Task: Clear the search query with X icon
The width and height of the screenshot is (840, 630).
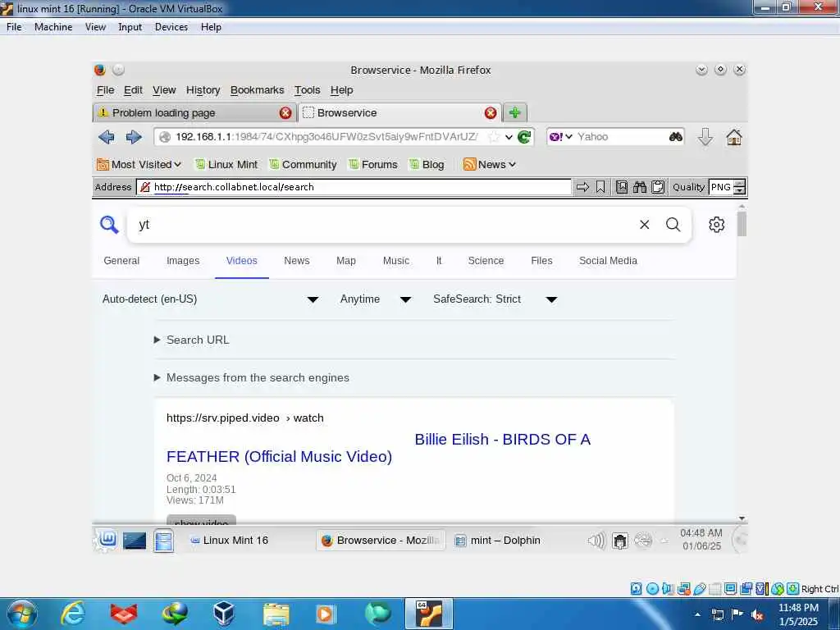Action: 645,225
